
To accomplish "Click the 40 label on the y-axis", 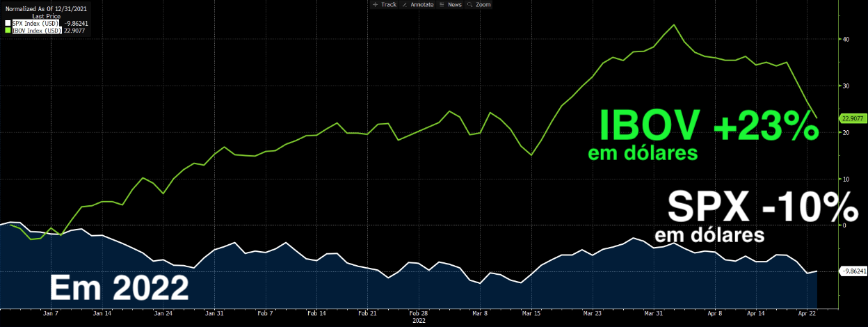I will click(x=846, y=40).
